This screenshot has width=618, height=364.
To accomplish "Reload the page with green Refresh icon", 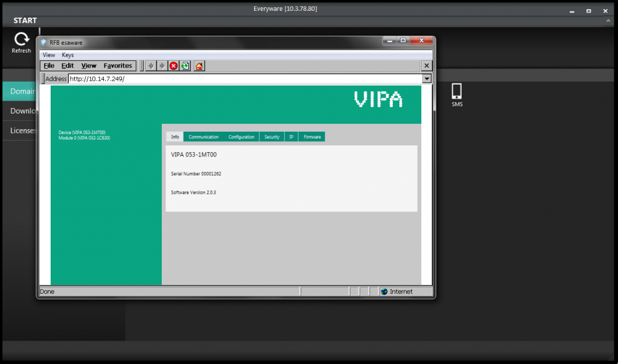I will pos(185,66).
